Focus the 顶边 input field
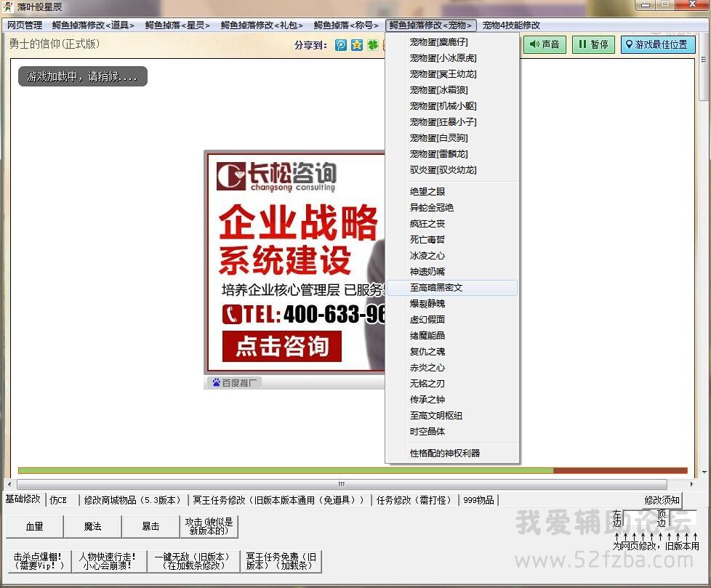711x588 pixels. 681,517
